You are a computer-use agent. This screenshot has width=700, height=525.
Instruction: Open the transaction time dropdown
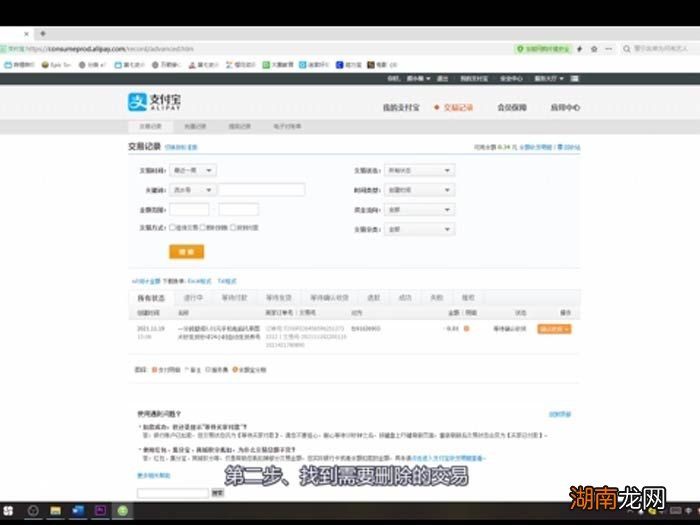pyautogui.click(x=193, y=170)
